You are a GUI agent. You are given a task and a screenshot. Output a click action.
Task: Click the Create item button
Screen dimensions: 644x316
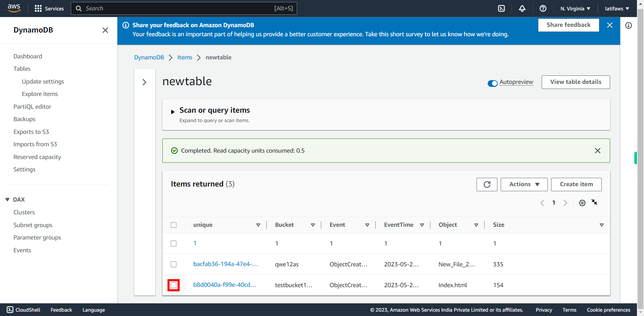[576, 184]
